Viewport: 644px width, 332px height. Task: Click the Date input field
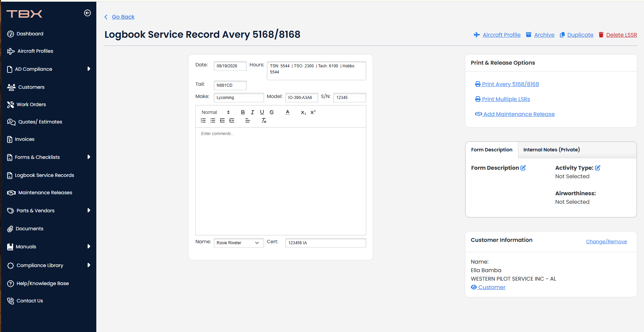click(230, 66)
